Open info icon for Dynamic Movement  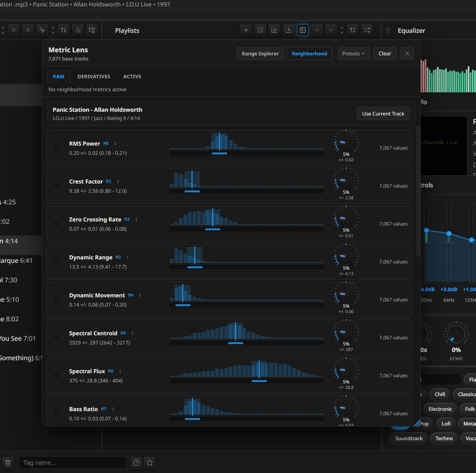pyautogui.click(x=140, y=295)
